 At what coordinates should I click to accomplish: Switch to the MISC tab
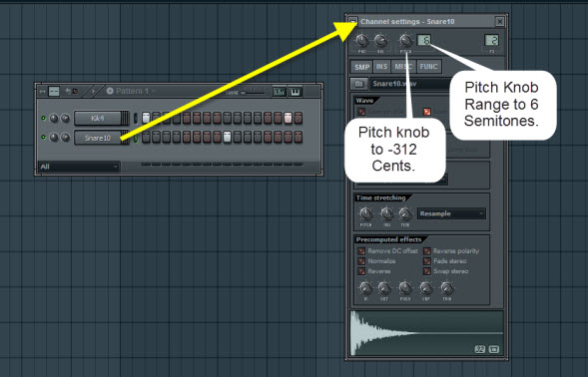point(403,67)
